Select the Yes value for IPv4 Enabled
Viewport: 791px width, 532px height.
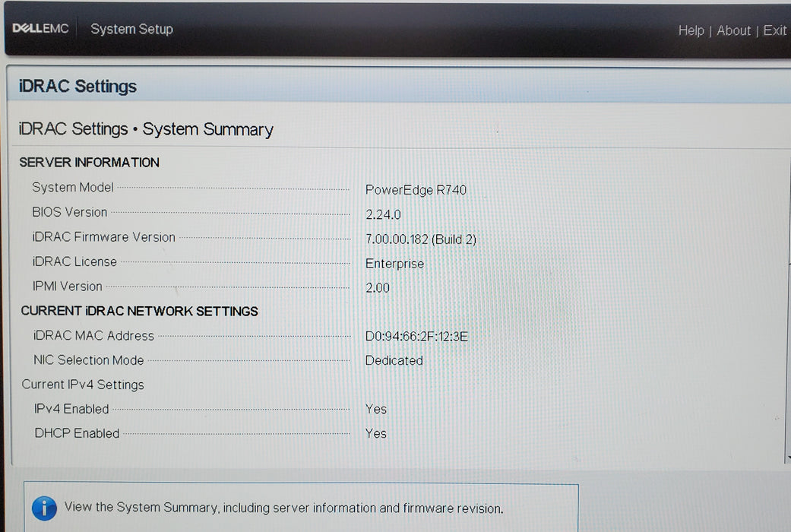click(376, 409)
